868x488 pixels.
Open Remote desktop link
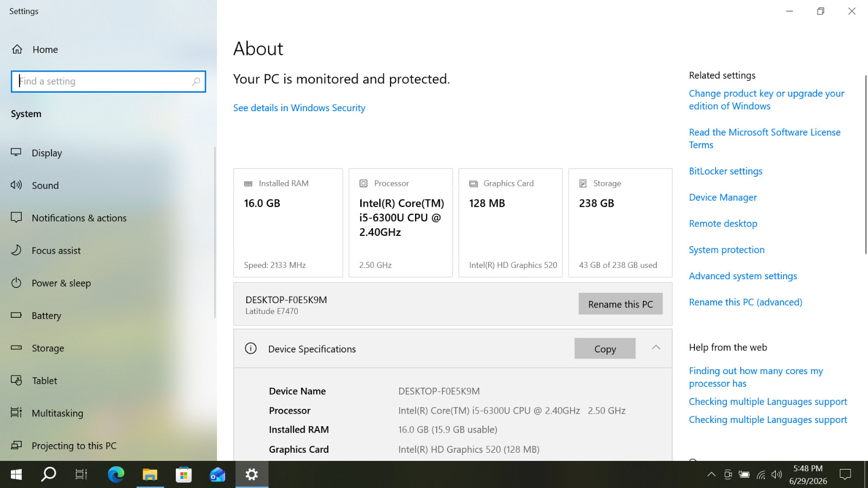coord(723,223)
